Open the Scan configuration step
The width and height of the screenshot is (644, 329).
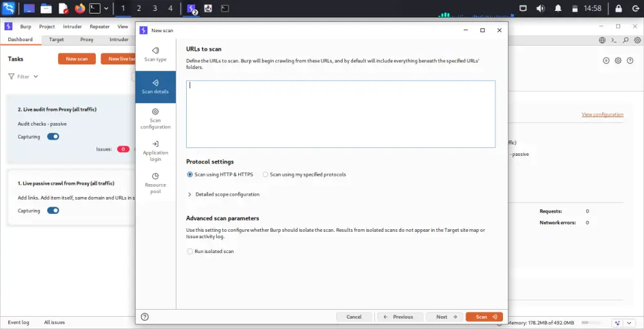[155, 119]
